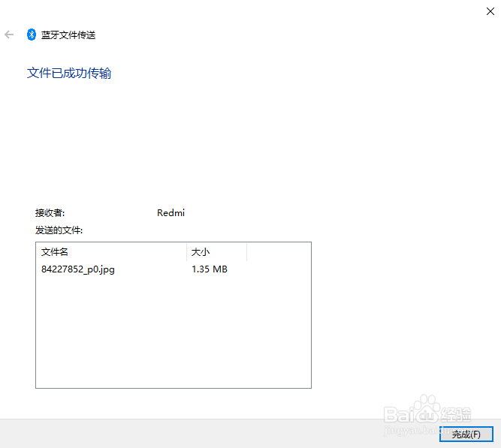
Task: Click the 发送的文件: label
Action: click(x=59, y=230)
